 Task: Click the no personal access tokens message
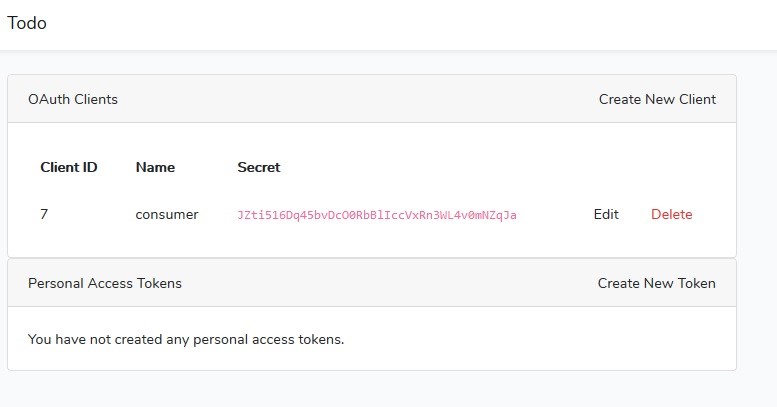(x=186, y=339)
